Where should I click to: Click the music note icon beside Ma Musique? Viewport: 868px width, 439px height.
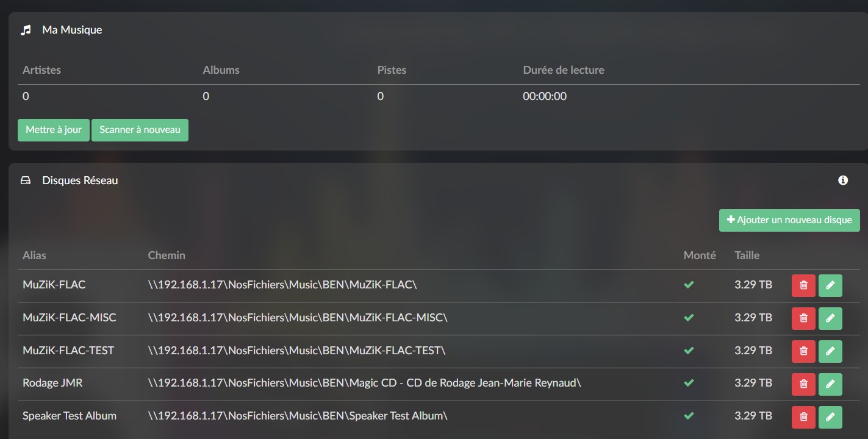coord(26,30)
